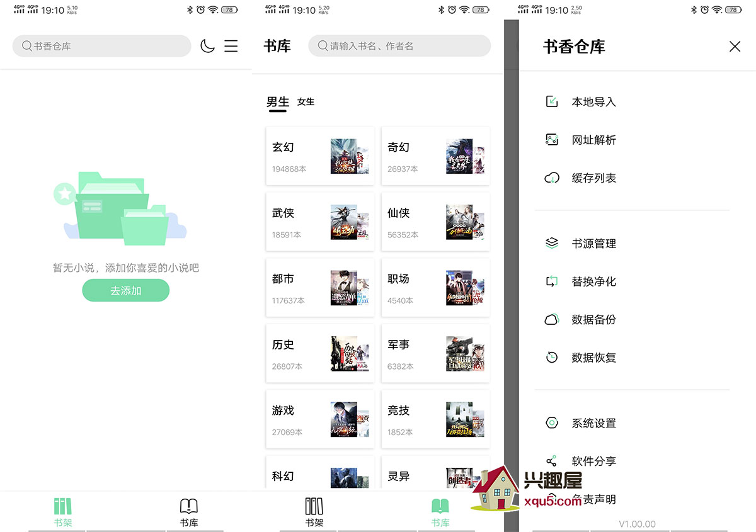Open the 奇幻 category card
Image resolution: width=756 pixels, height=532 pixels.
click(435, 156)
